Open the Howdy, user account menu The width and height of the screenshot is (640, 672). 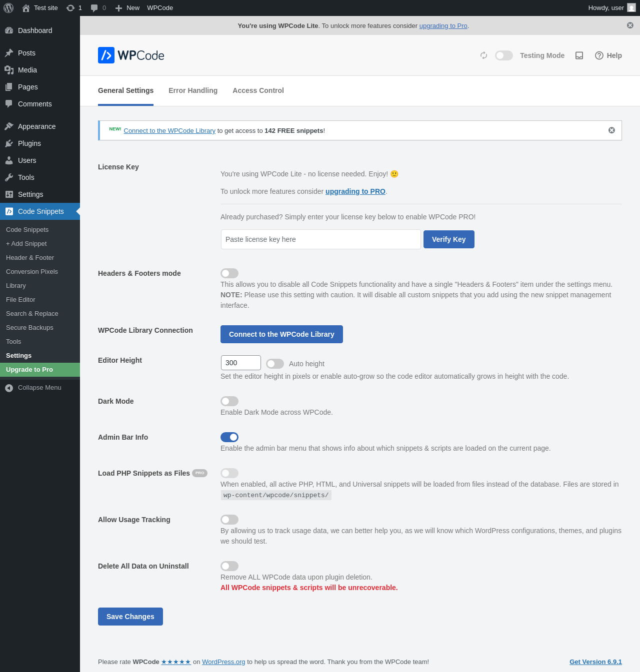tap(611, 8)
